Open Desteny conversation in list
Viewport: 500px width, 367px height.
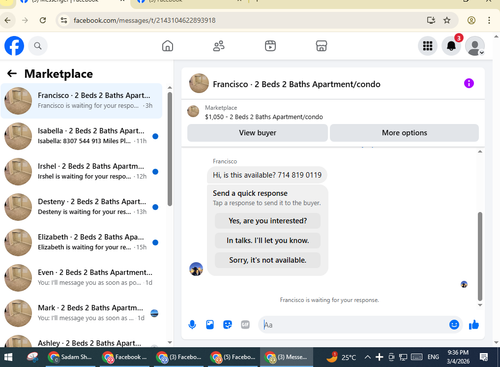click(81, 207)
